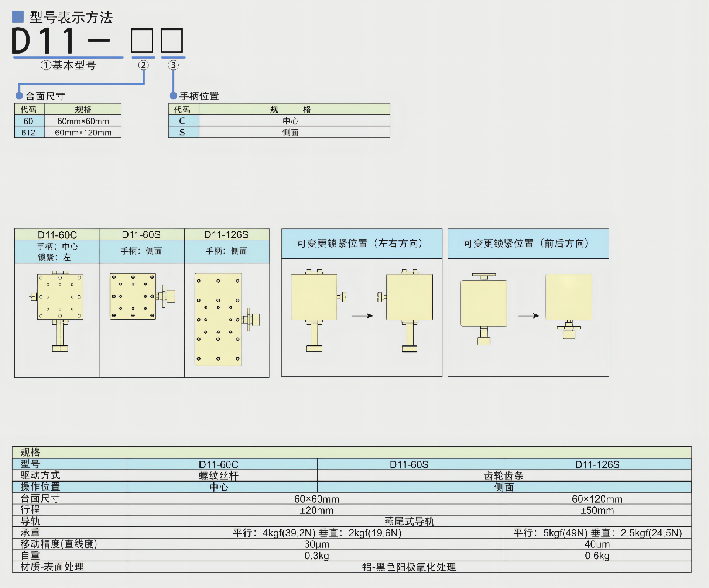Click the 燕尾式导轨 cell in specs
Viewport: 709px width, 588px height.
pyautogui.click(x=409, y=521)
